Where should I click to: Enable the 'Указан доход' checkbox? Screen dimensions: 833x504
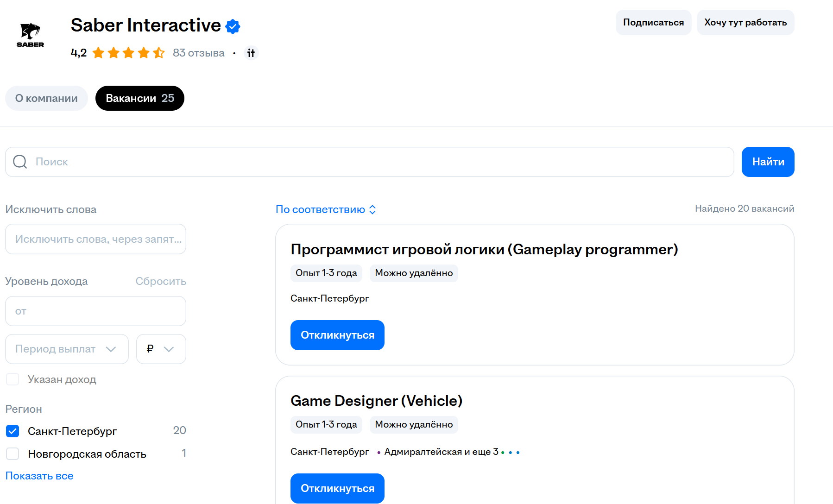coord(13,379)
